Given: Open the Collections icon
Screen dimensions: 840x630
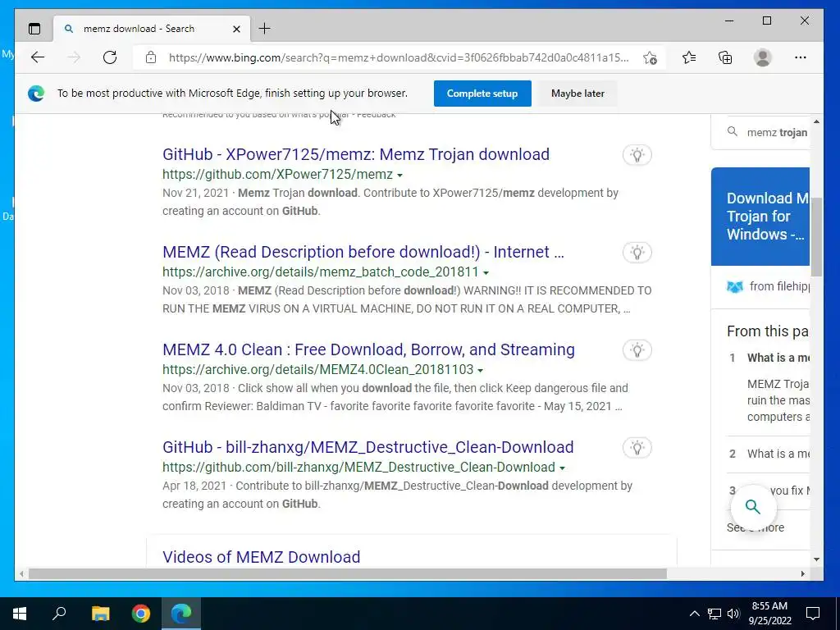Looking at the screenshot, I should point(725,57).
